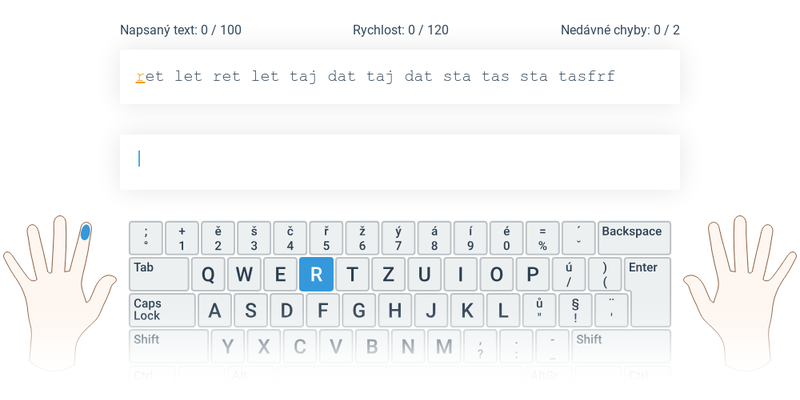Click the W key
The width and height of the screenshot is (800, 400).
(244, 274)
